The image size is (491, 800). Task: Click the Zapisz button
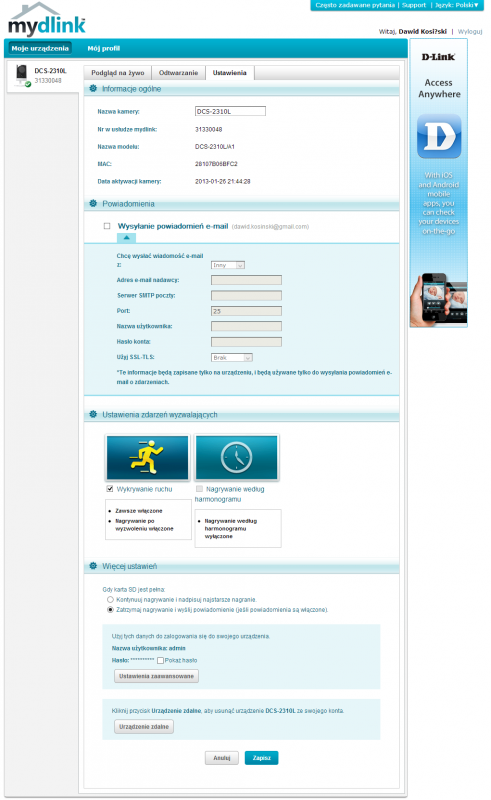pos(261,758)
